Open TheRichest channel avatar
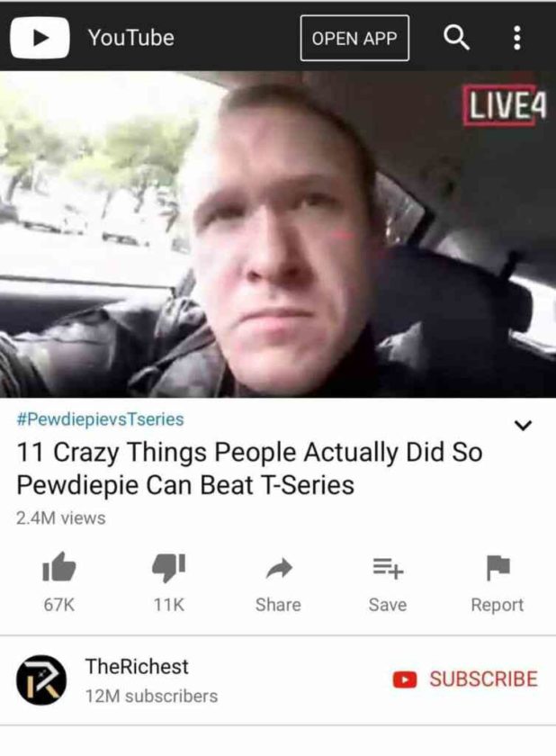This screenshot has width=556, height=756. point(41,679)
